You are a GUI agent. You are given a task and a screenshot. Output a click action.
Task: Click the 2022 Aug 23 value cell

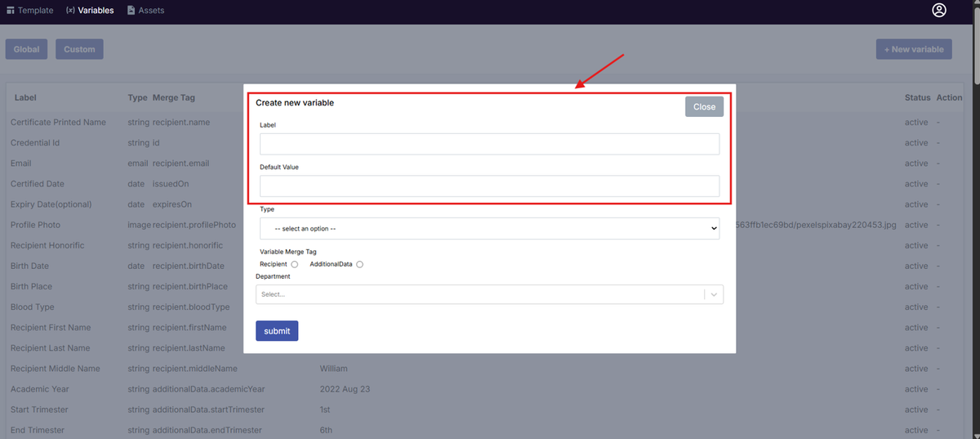coord(345,389)
